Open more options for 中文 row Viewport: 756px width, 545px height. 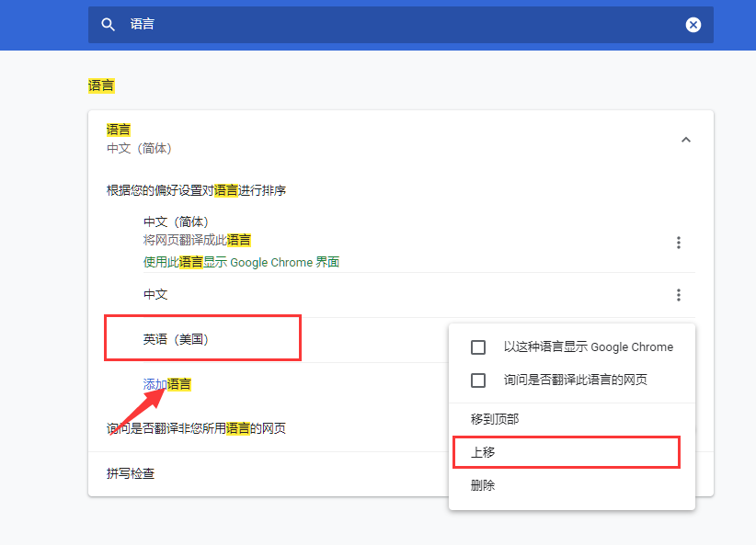[x=679, y=295]
